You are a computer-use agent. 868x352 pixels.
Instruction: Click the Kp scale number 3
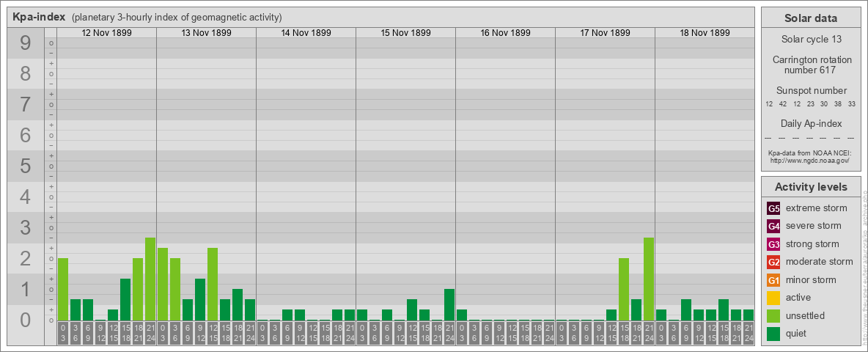coord(26,227)
